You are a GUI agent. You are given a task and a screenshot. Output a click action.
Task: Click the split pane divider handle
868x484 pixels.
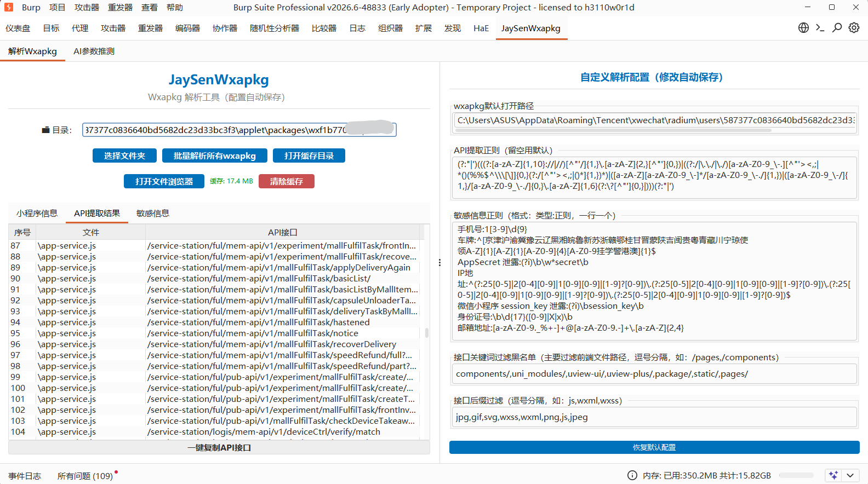pos(439,263)
